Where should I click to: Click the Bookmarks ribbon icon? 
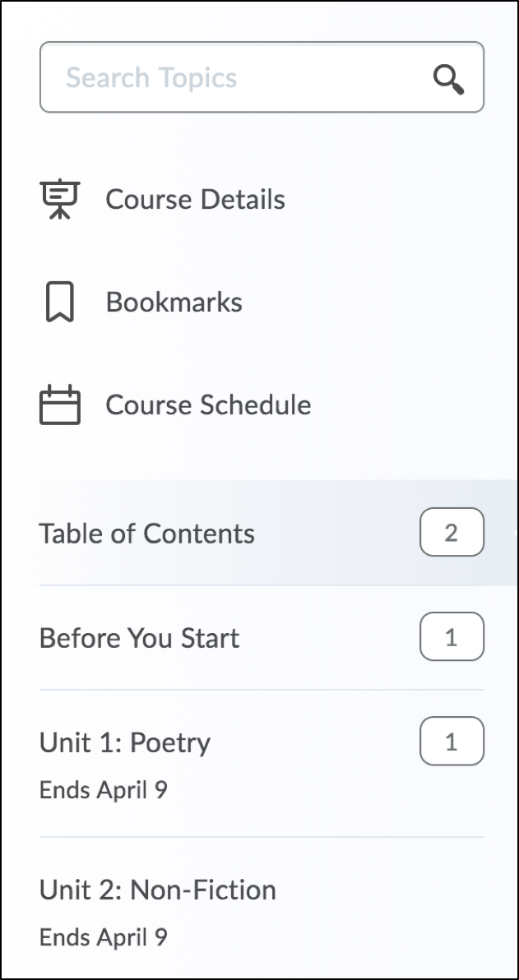60,303
